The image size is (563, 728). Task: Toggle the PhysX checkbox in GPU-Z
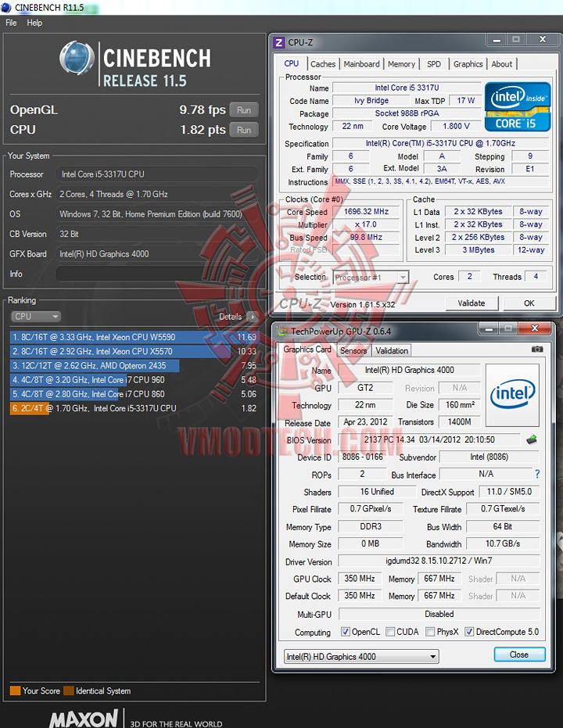[x=430, y=632]
